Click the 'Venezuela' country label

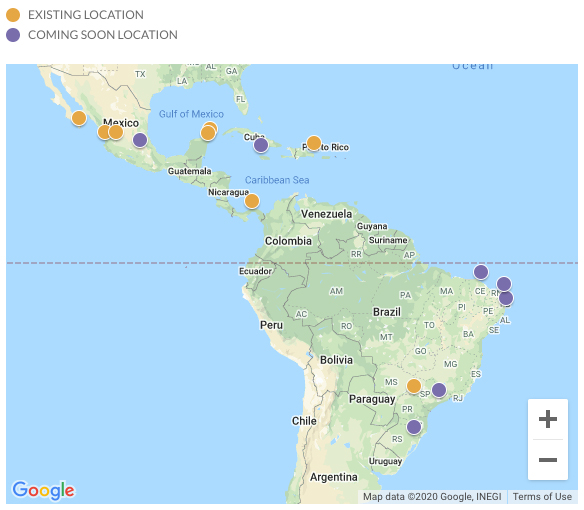[326, 214]
